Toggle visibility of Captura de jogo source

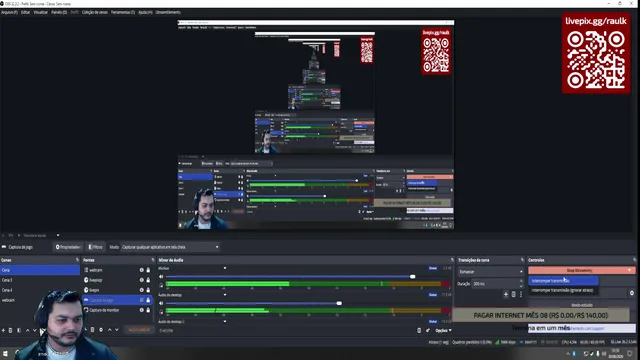(x=142, y=300)
